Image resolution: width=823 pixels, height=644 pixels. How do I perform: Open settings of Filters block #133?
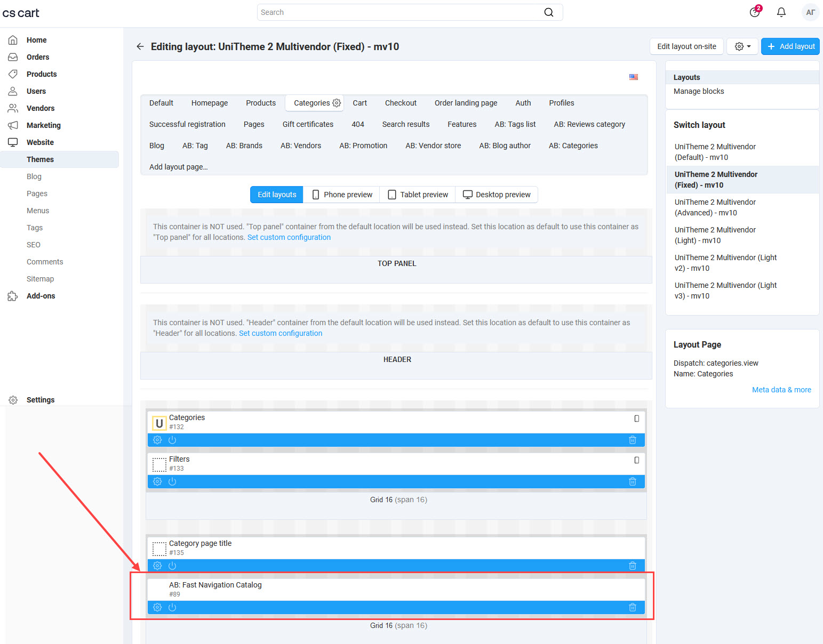(x=157, y=481)
